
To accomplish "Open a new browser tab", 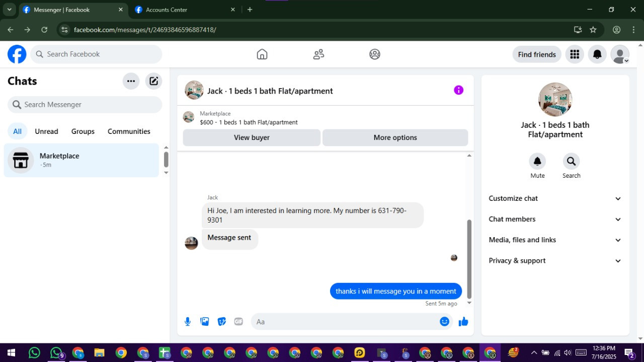I will coord(250,10).
